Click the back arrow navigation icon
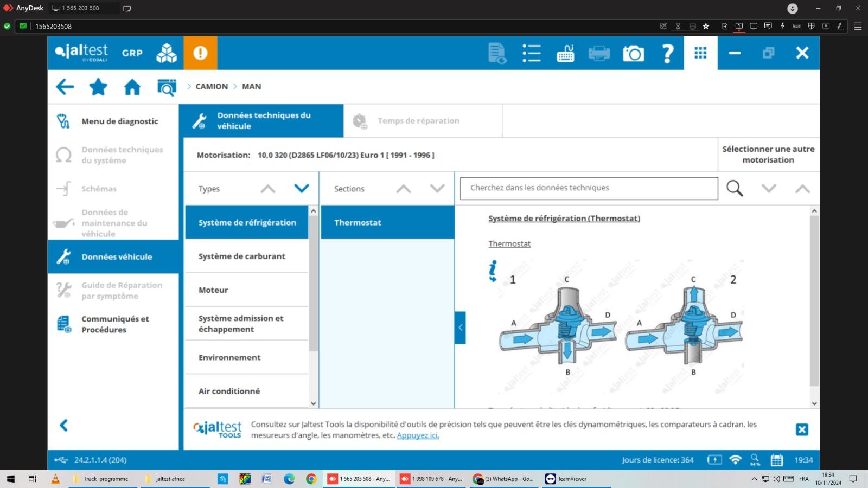This screenshot has height=488, width=868. coord(65,87)
